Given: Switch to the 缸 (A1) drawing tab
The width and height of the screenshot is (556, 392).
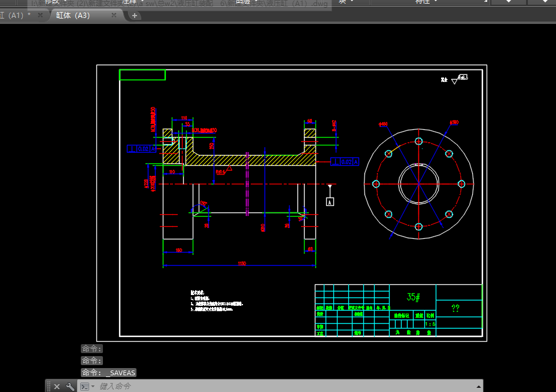Looking at the screenshot, I should click(x=15, y=15).
